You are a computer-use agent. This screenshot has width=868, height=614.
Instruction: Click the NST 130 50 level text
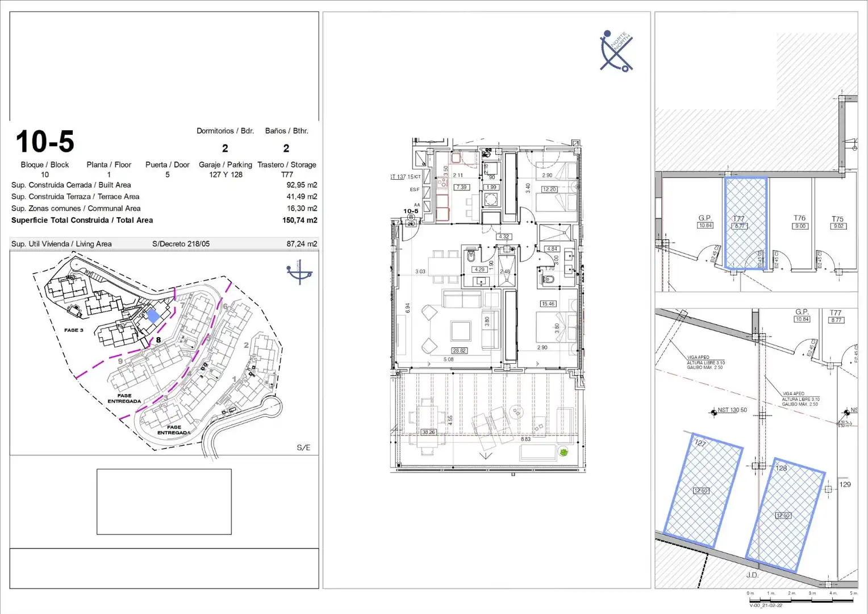pyautogui.click(x=732, y=410)
